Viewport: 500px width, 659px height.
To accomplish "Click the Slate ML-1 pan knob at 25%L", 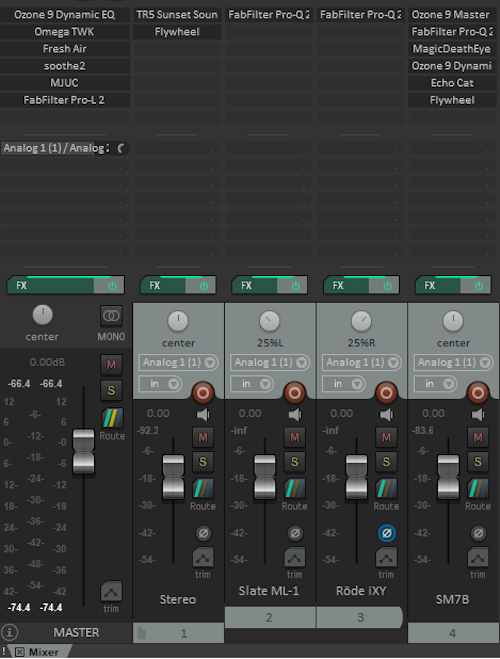I will (x=270, y=321).
